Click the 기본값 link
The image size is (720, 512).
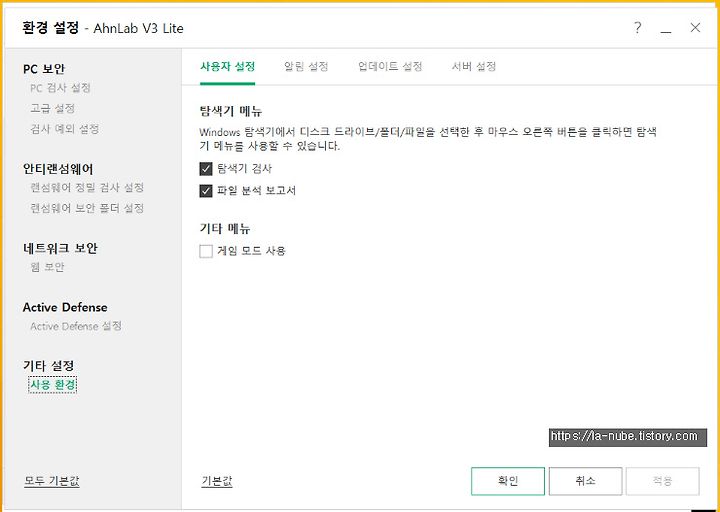[217, 481]
